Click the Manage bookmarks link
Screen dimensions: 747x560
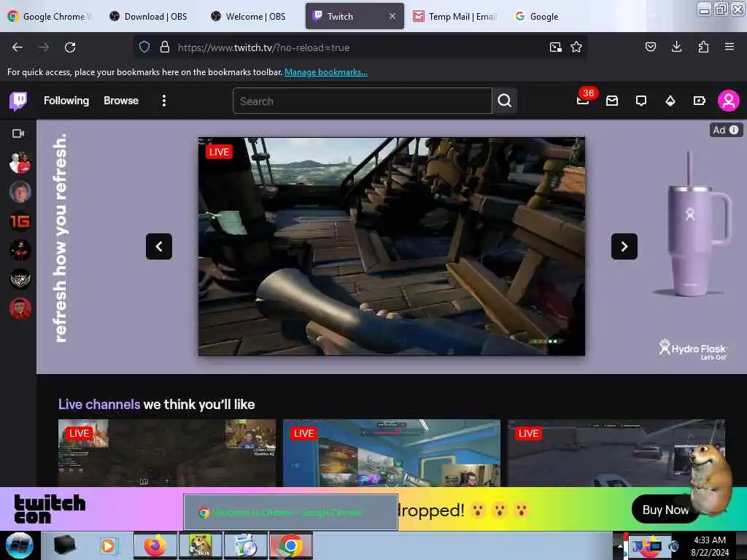coord(326,72)
